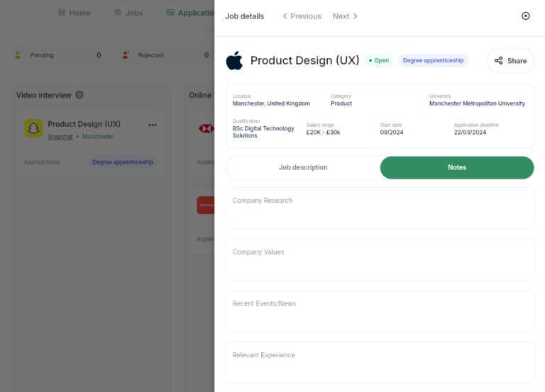Click the 22/03/2024 deadline value
The image size is (545, 392).
pyautogui.click(x=470, y=133)
